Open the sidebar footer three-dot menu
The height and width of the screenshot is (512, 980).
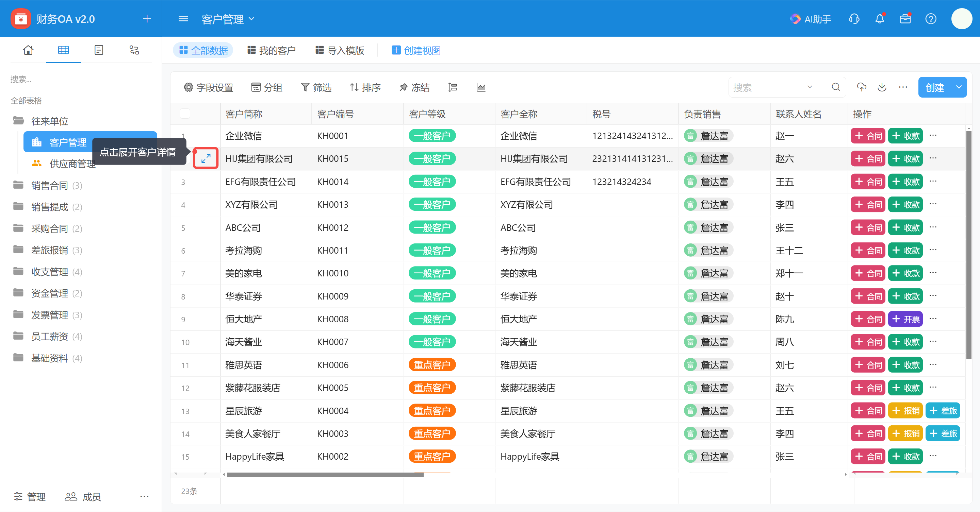click(x=144, y=496)
